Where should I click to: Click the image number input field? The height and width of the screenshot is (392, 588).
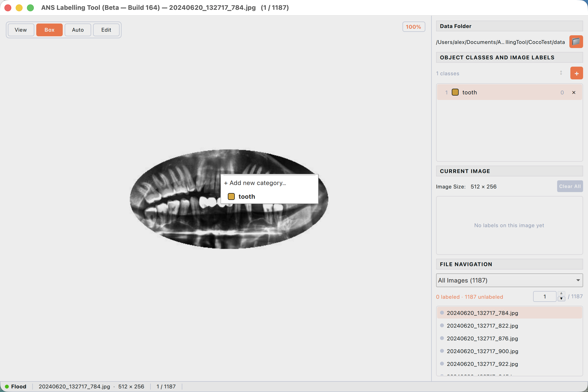pos(544,296)
